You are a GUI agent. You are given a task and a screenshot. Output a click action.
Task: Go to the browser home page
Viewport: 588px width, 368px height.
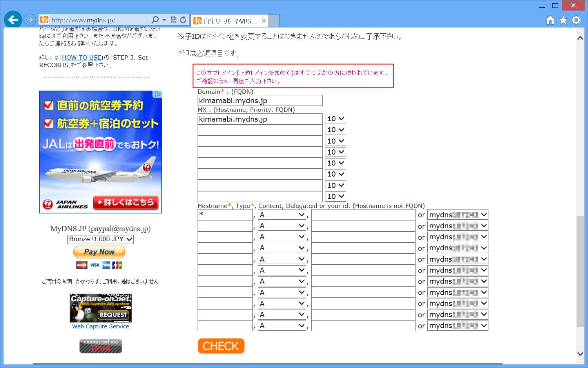(550, 20)
